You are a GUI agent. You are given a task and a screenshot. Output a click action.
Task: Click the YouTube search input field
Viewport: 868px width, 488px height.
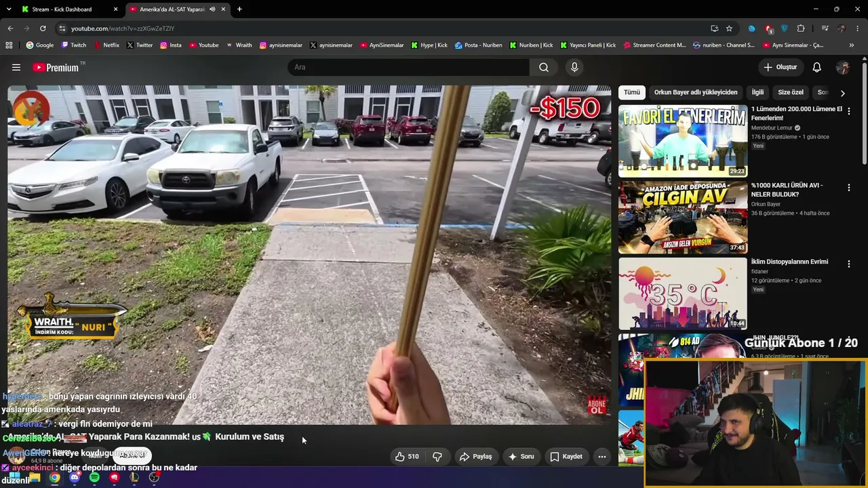click(408, 67)
